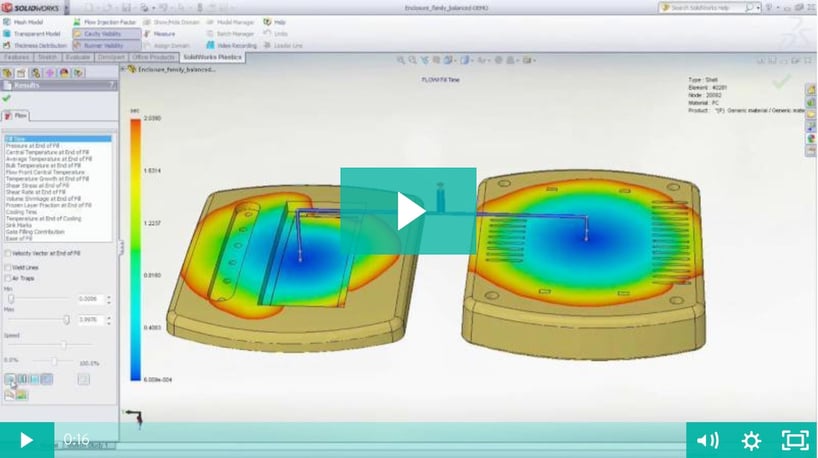Click the ConfigurationManager tab icon

tap(35, 73)
